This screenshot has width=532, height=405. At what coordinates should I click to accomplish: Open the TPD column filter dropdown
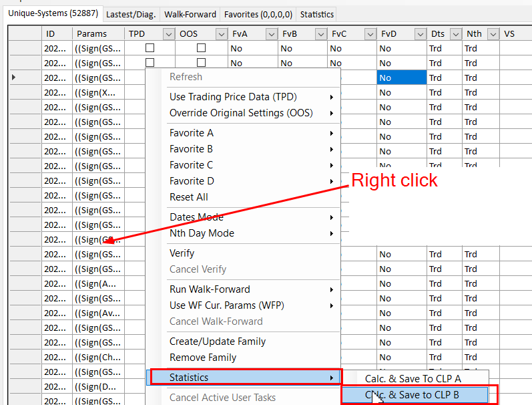click(168, 34)
